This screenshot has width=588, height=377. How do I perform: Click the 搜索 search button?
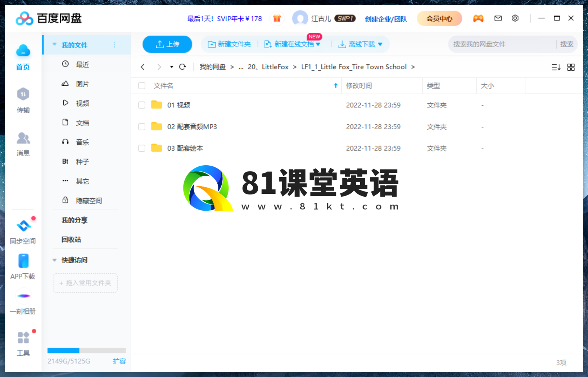coord(567,44)
